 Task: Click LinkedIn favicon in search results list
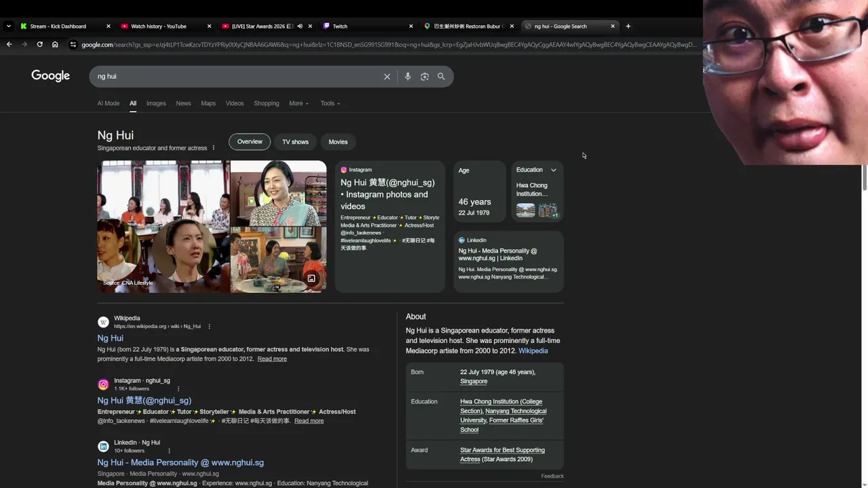103,447
